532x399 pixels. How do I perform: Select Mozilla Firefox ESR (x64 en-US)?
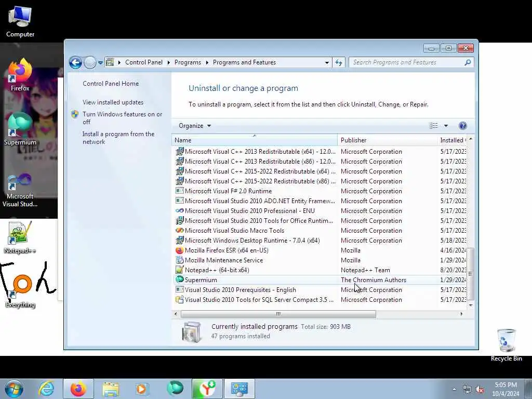click(320, 250)
